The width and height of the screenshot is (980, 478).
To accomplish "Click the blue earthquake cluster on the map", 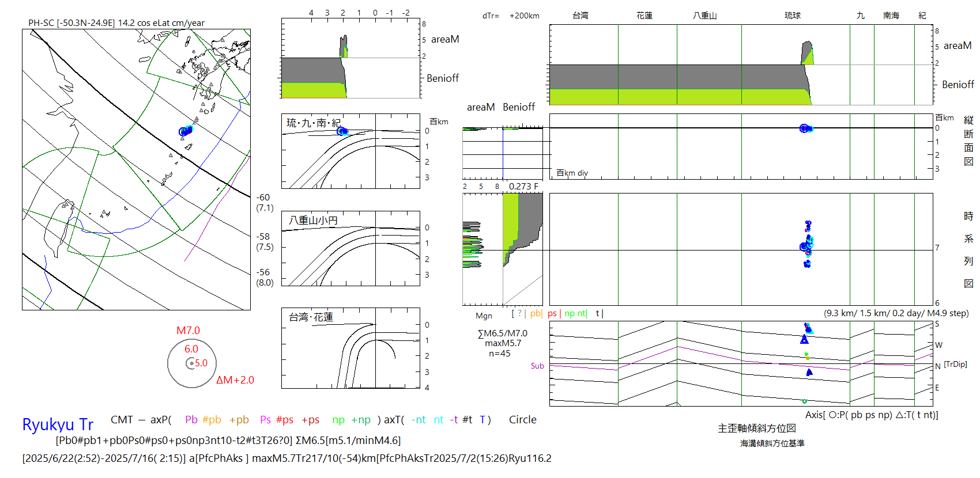I will [185, 131].
